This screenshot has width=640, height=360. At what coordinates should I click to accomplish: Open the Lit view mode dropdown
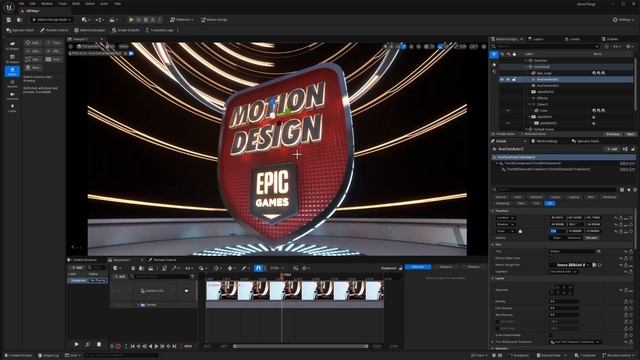(x=111, y=47)
